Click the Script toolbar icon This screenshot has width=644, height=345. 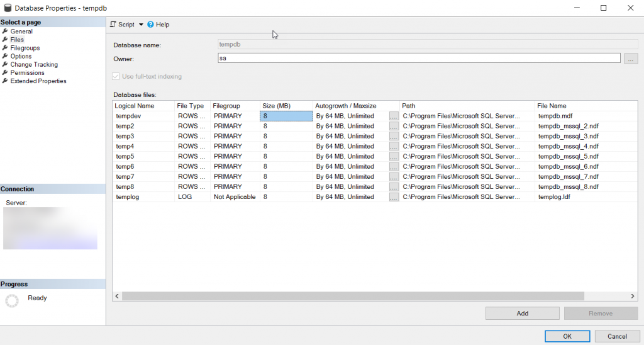[x=113, y=25]
